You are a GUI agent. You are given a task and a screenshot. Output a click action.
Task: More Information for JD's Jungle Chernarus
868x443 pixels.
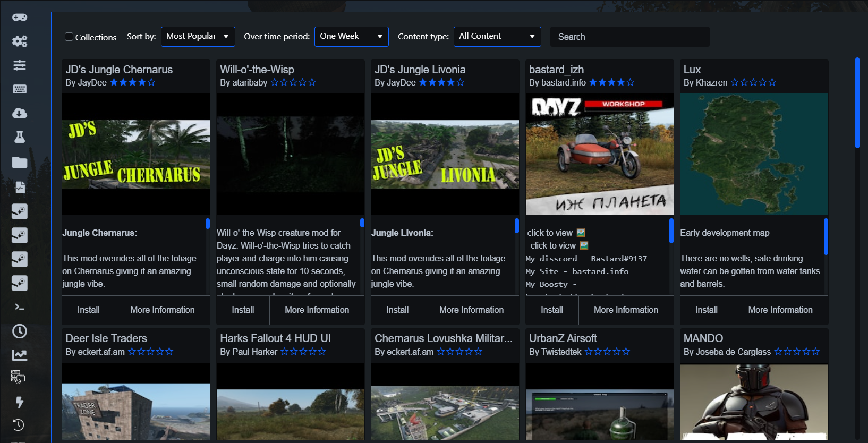pyautogui.click(x=163, y=310)
